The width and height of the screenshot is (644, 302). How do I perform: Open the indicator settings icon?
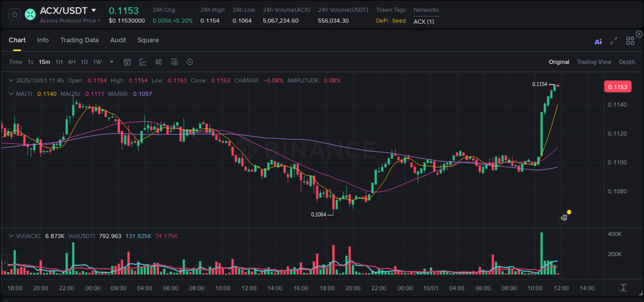click(174, 62)
